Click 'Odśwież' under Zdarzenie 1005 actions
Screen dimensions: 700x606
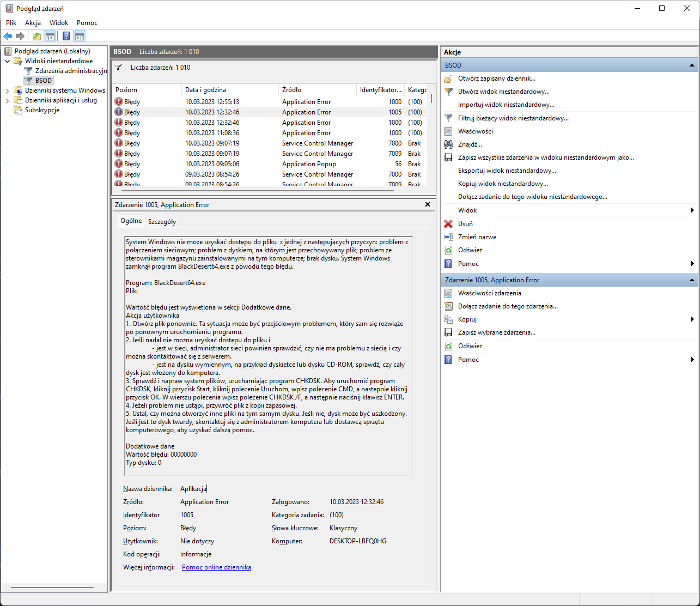470,346
